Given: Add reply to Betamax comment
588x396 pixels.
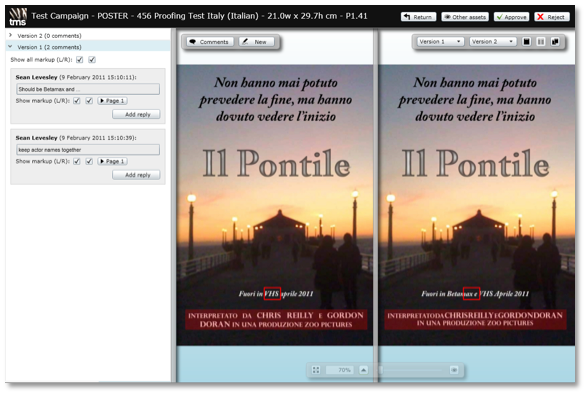Looking at the screenshot, I should 136,114.
